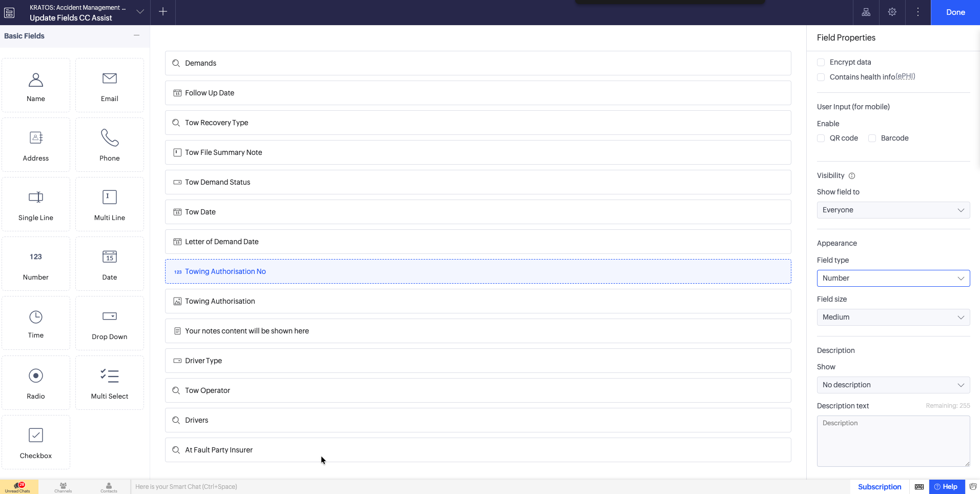
Task: Select the Tow Date field row
Action: point(478,212)
